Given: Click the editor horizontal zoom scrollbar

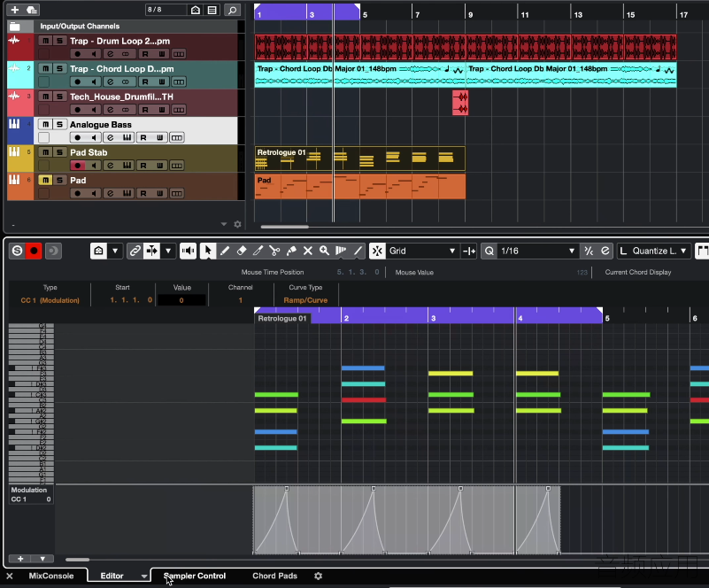Looking at the screenshot, I should (x=77, y=560).
